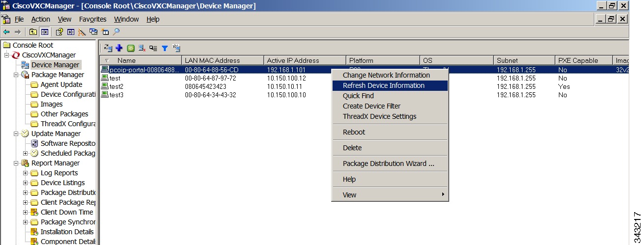644x245 pixels.
Task: Choose Reboot from the context menu
Action: pos(390,132)
